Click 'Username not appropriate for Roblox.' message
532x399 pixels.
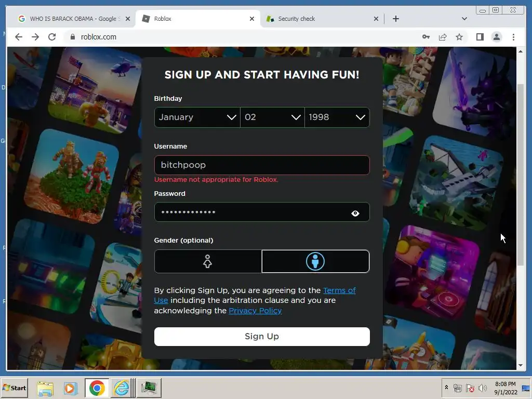click(x=216, y=179)
